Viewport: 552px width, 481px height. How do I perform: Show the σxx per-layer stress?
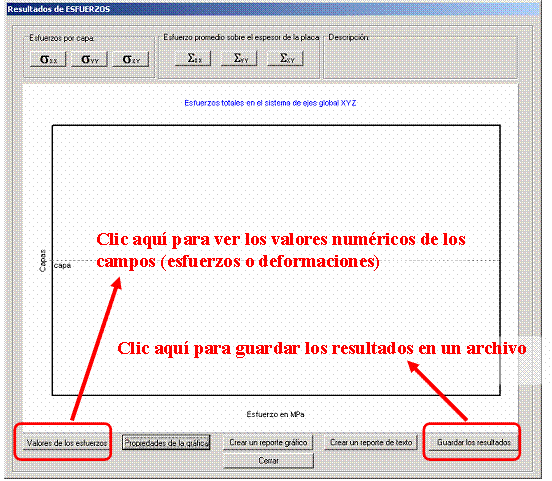(48, 59)
